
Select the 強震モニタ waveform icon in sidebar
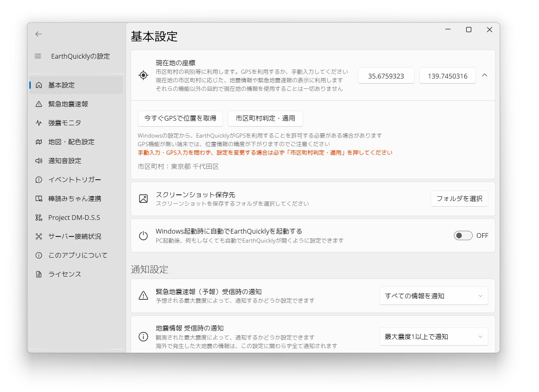click(38, 123)
